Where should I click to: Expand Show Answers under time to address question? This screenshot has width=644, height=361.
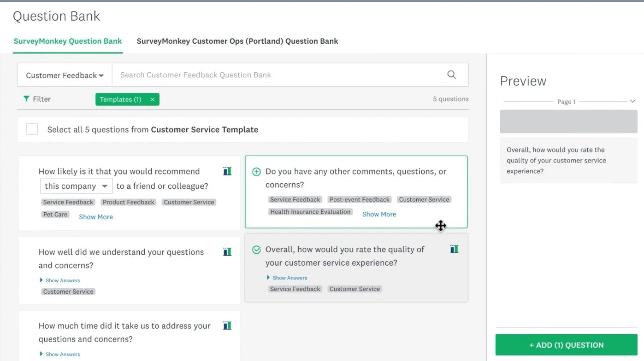(x=60, y=354)
